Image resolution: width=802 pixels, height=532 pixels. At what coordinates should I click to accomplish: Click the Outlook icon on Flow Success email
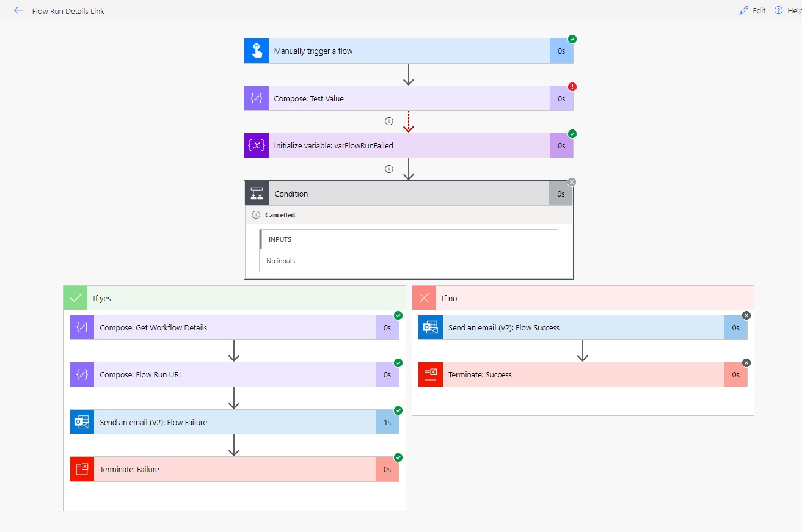pyautogui.click(x=430, y=327)
